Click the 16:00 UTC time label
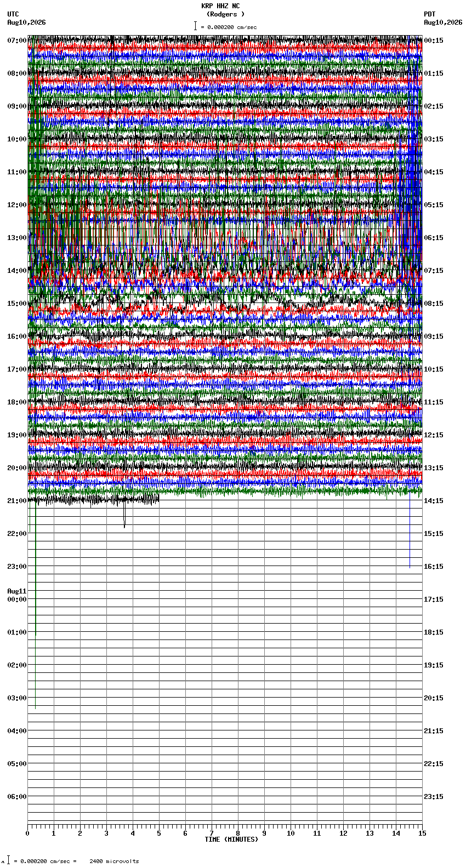466x868 pixels. coord(17,336)
